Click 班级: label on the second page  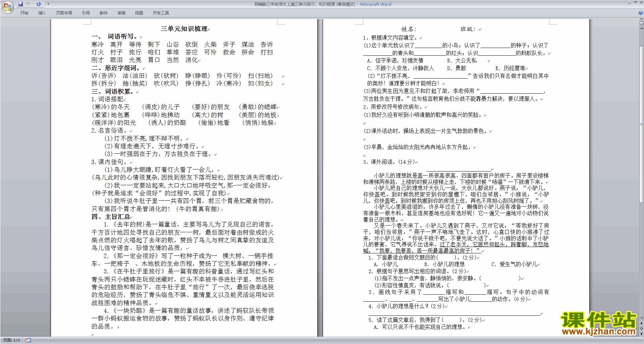coord(468,29)
